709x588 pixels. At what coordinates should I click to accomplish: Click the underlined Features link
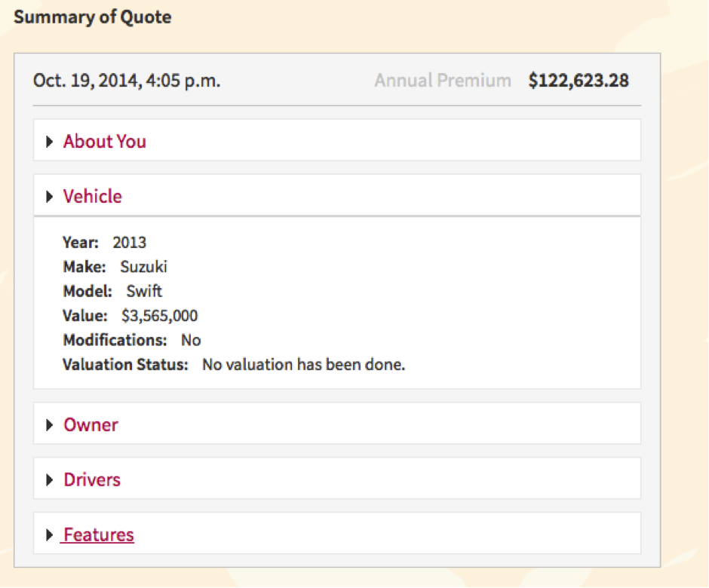(x=99, y=535)
